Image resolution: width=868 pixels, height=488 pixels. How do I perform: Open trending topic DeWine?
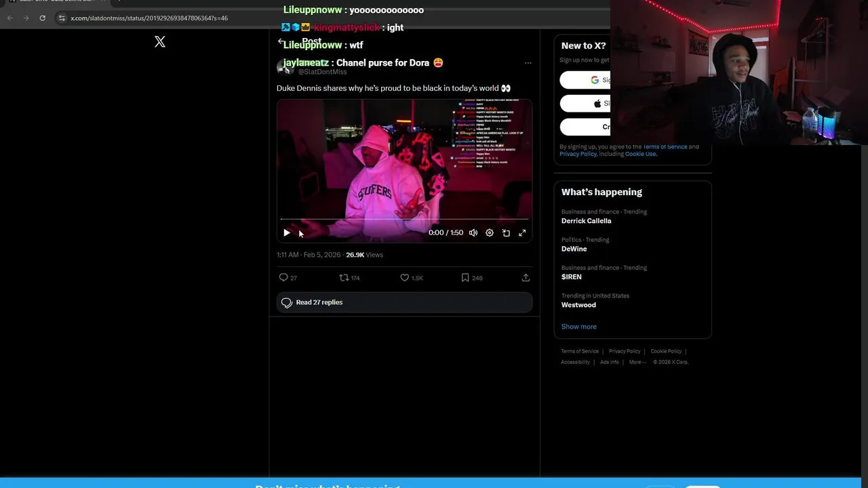574,249
